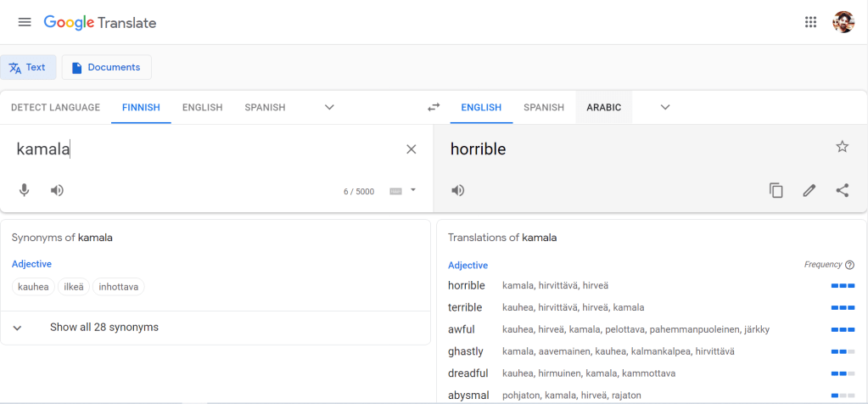Viewport: 868px width, 404px height.
Task: Open the Google apps grid
Action: pos(810,22)
